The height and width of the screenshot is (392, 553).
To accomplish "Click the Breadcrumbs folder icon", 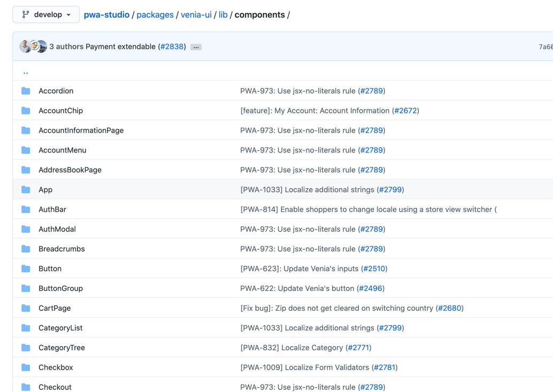I will 26,249.
